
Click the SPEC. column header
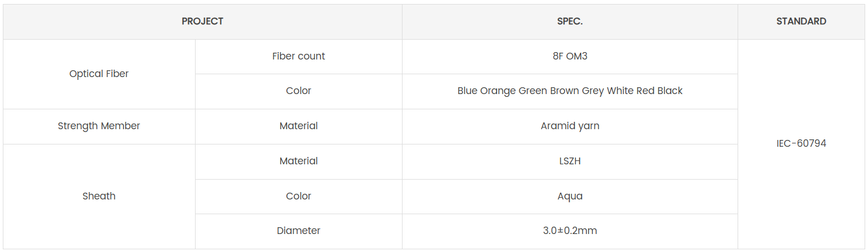point(570,22)
